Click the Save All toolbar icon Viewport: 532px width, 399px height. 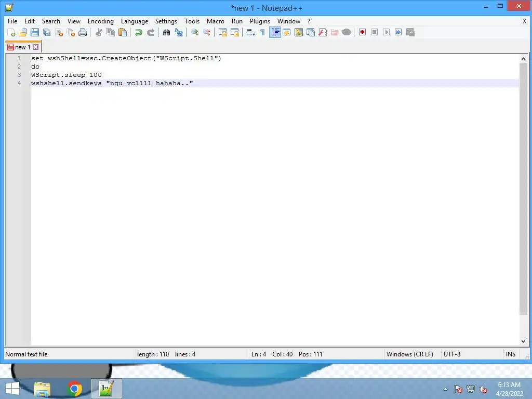47,32
